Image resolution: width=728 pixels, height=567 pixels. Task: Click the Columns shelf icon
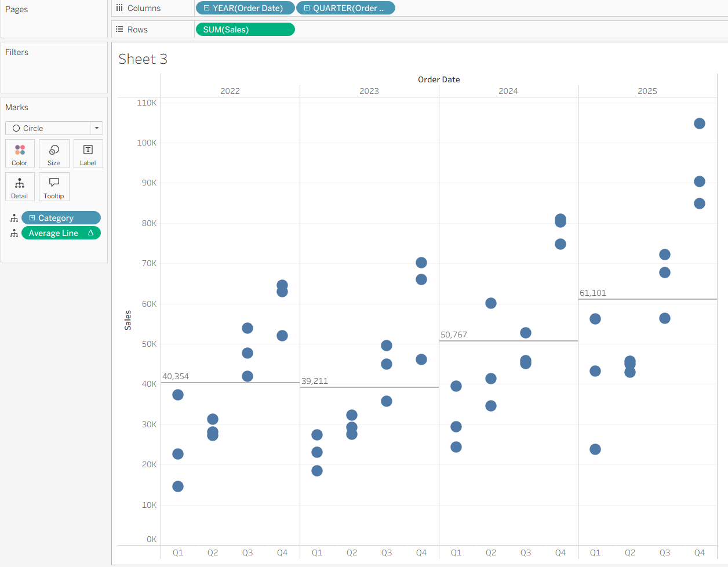click(x=119, y=8)
